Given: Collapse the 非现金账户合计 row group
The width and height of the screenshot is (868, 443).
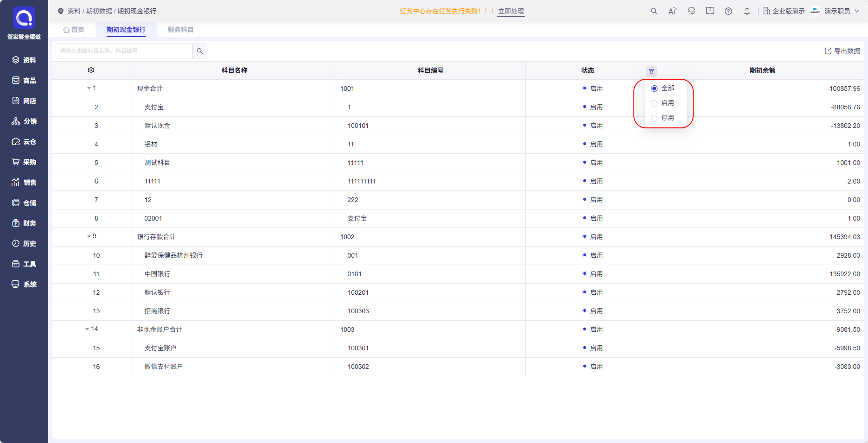Looking at the screenshot, I should click(87, 329).
